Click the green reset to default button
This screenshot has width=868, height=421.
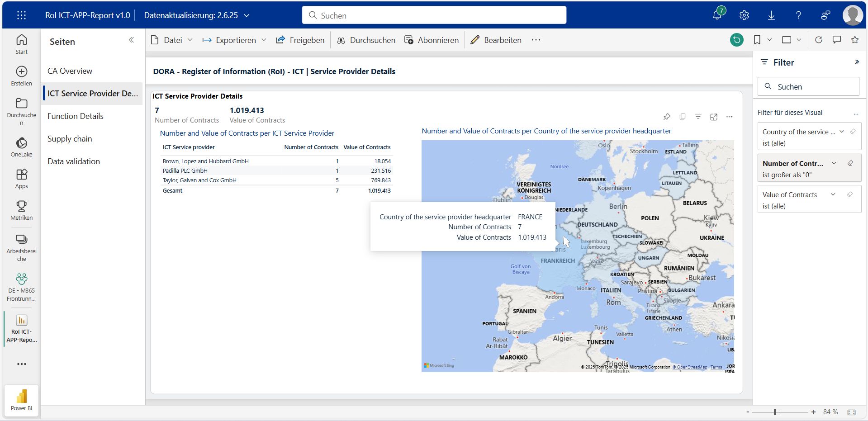click(x=736, y=40)
